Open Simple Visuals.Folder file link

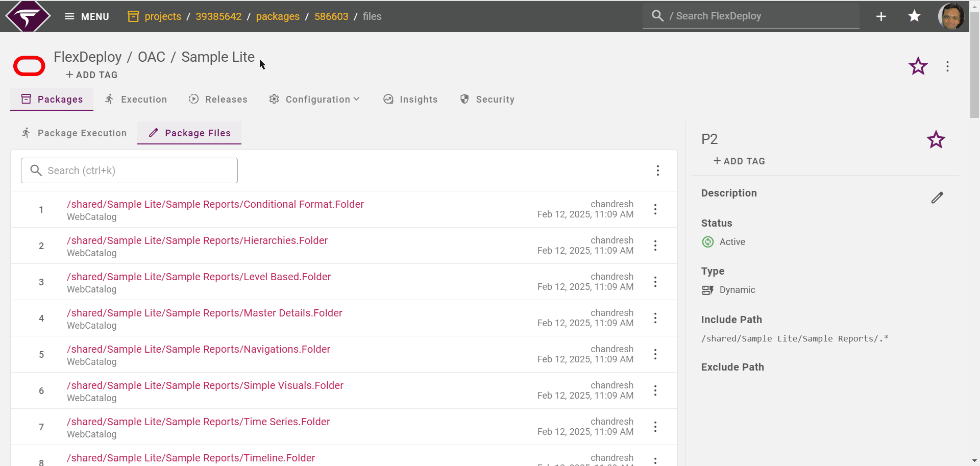[x=205, y=385]
